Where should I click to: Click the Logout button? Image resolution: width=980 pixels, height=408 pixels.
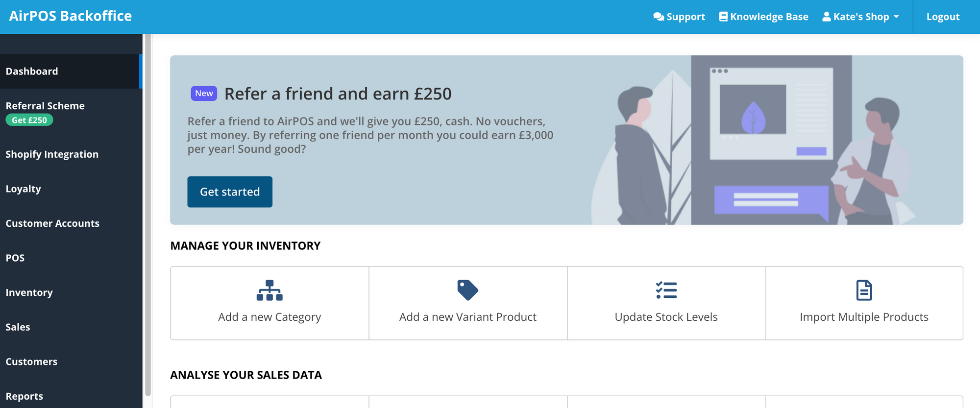pos(942,16)
